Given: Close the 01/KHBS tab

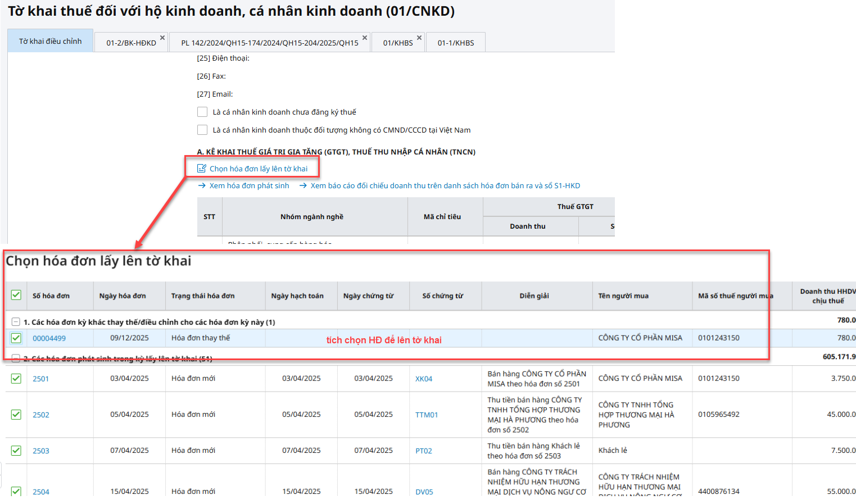Looking at the screenshot, I should tap(419, 38).
